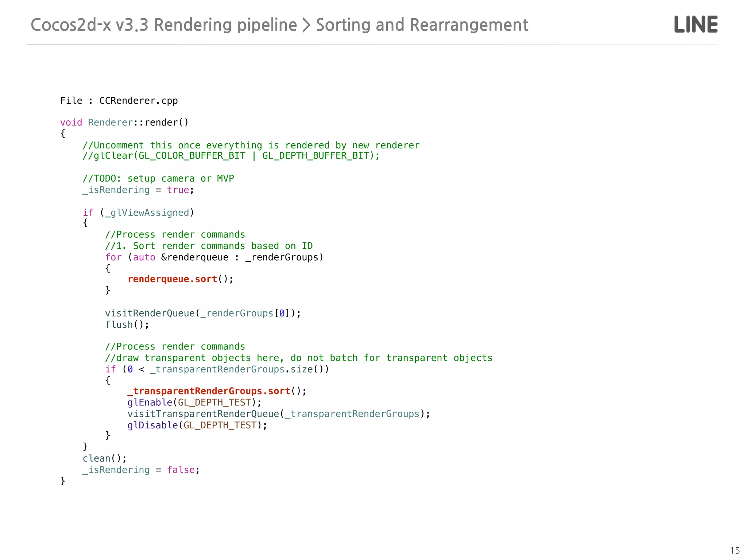
Task: Click the 'File : CCRenderer.cpp' label
Action: click(119, 101)
